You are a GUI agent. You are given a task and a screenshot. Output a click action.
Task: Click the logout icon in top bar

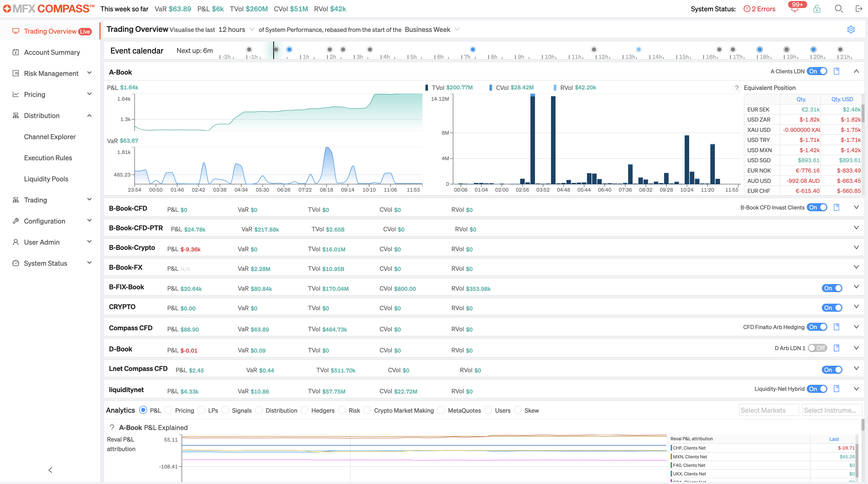(858, 9)
